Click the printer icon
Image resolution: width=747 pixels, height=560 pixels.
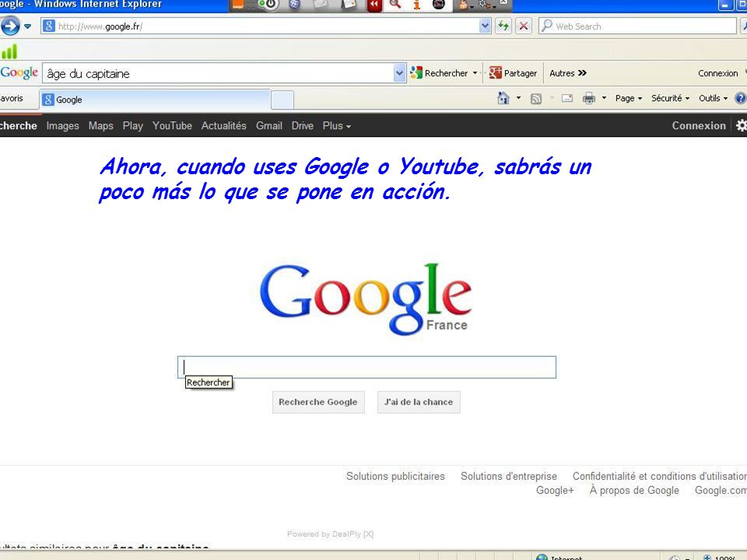pos(589,98)
